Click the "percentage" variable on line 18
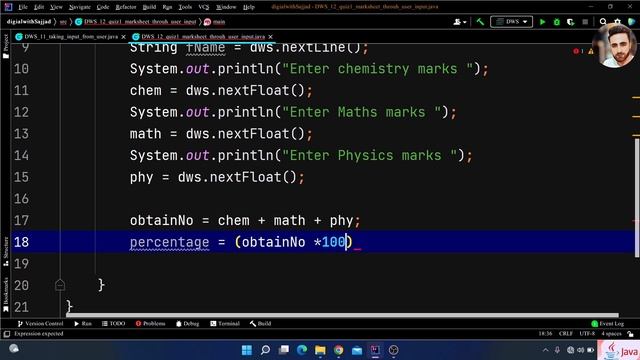 point(169,242)
